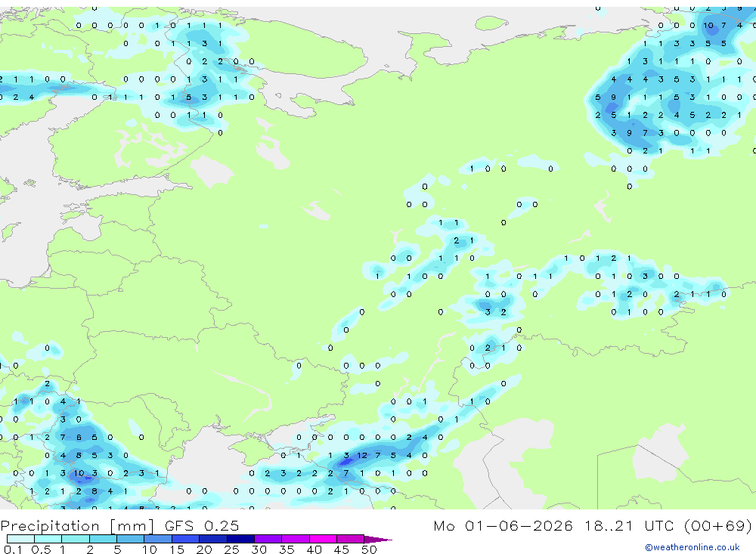The height and width of the screenshot is (554, 756).
Task: Select the 2–5 mm legend color swatch
Action: tap(103, 539)
